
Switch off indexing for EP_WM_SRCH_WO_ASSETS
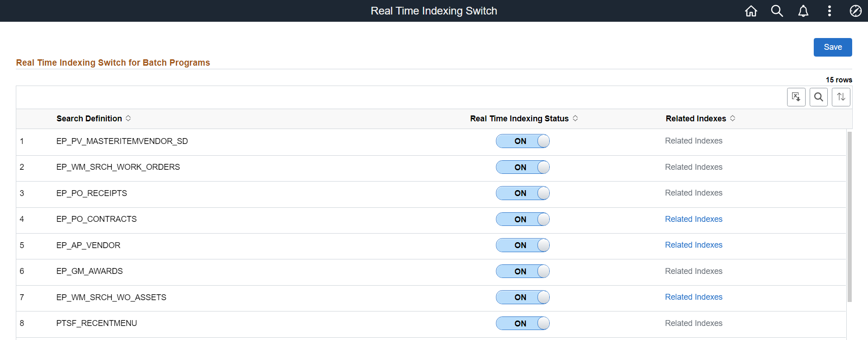(x=523, y=297)
